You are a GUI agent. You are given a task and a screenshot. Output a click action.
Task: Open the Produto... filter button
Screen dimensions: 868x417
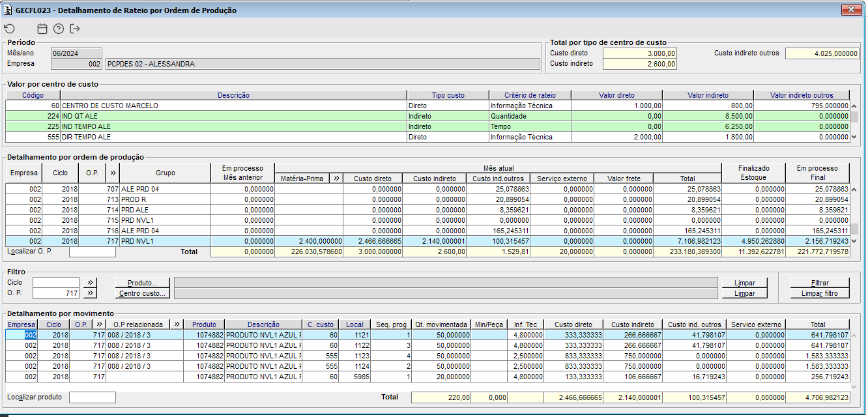[x=142, y=283]
